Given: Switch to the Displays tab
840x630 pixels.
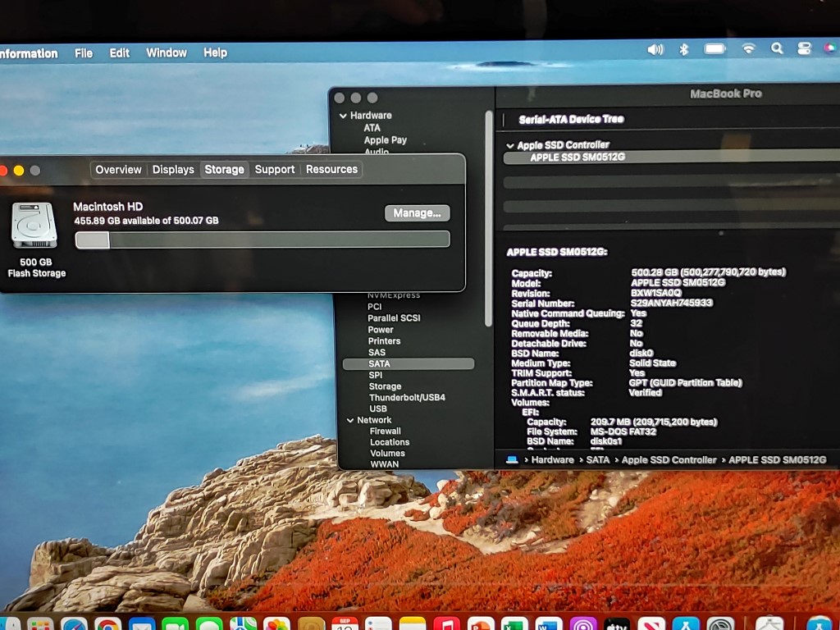Looking at the screenshot, I should click(173, 169).
